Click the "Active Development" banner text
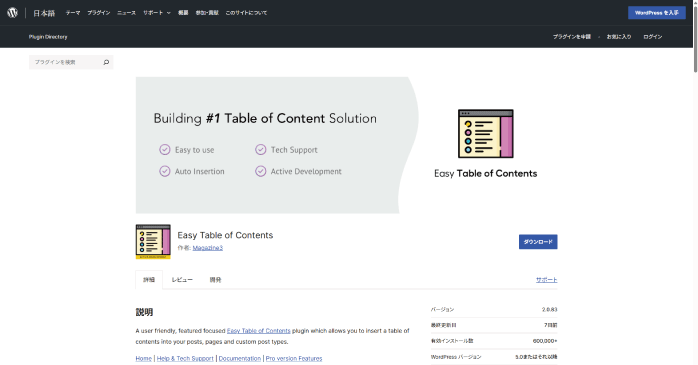Viewport: 698px width, 365px height. click(x=306, y=171)
